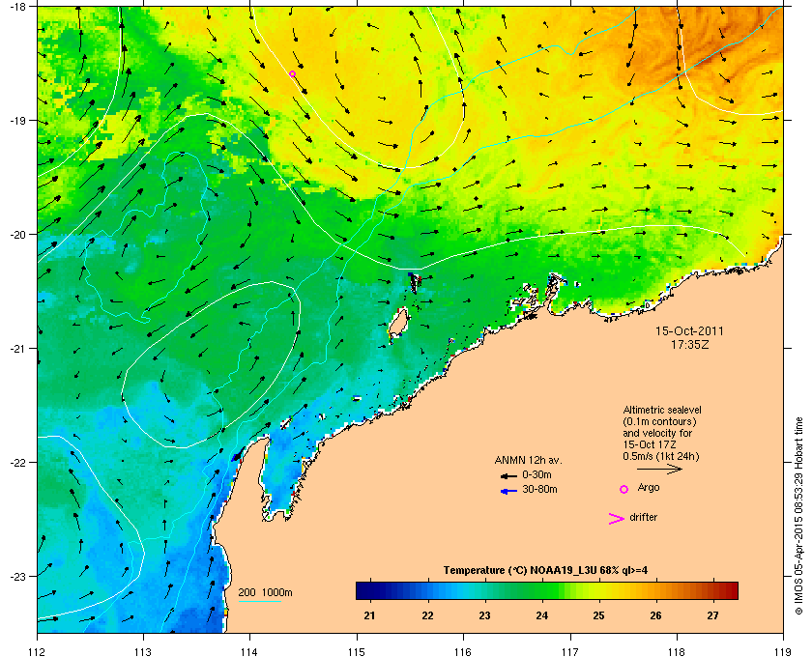Click the Temperature NOAA19_L3U colorbar title
812x657 pixels.
[545, 570]
